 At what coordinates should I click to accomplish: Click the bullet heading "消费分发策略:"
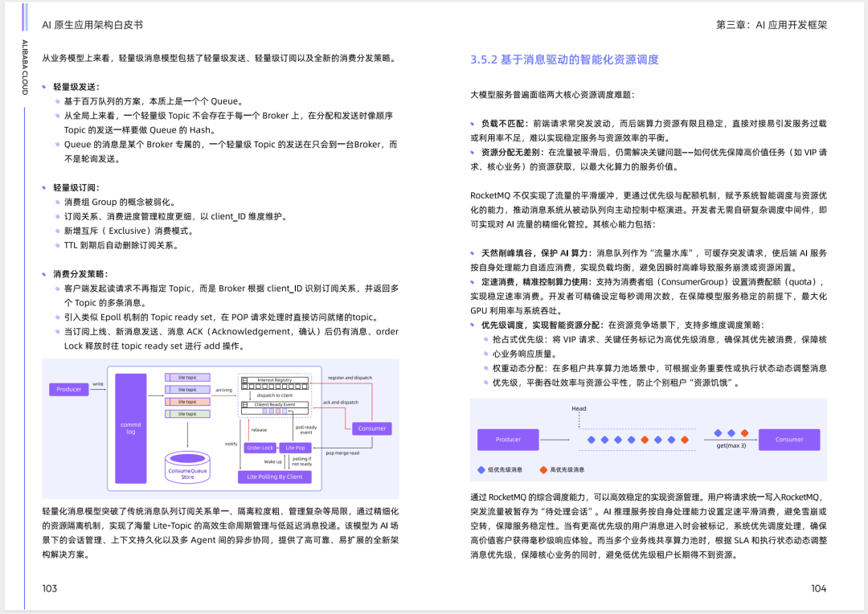[x=81, y=274]
